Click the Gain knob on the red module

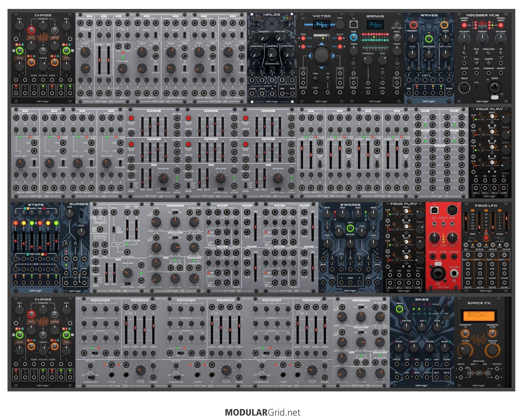click(434, 237)
